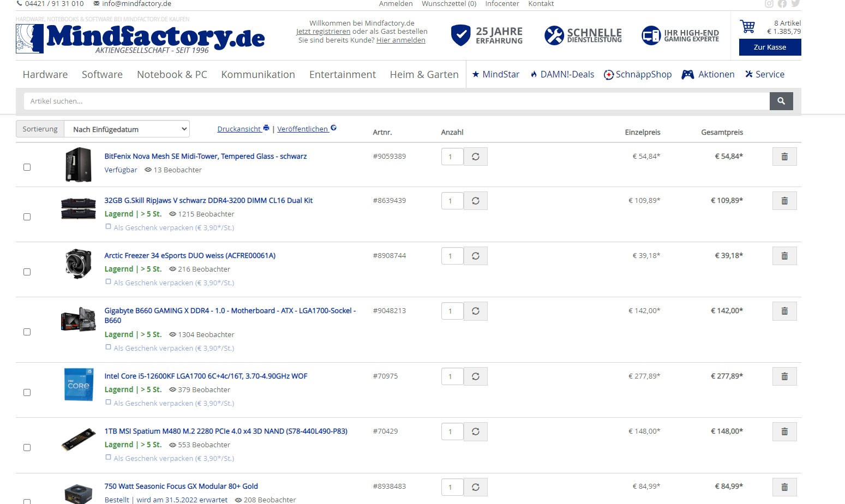845x504 pixels.
Task: Click the refresh quantity icon for G.Skill RipJaws RAM
Action: (475, 201)
